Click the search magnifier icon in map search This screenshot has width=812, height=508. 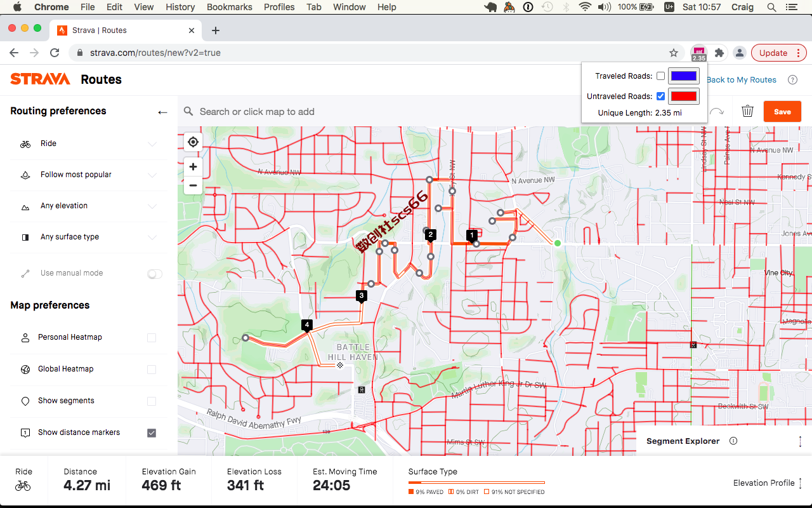coord(188,112)
